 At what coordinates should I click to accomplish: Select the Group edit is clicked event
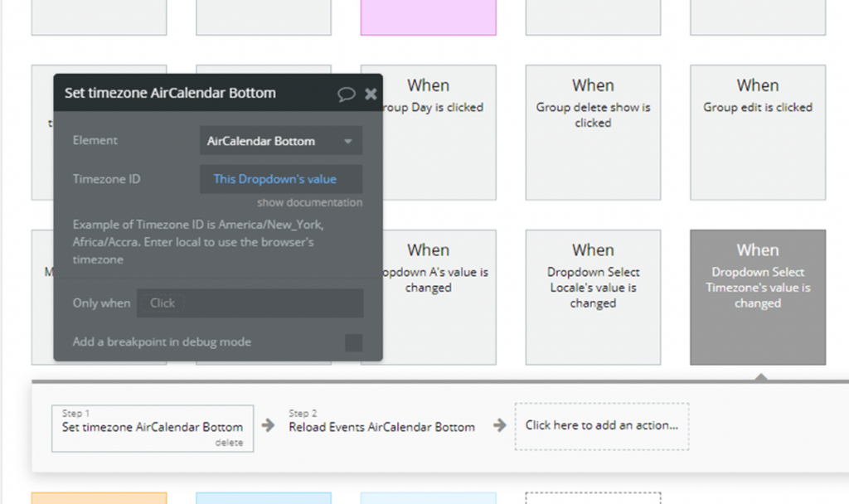(x=758, y=132)
